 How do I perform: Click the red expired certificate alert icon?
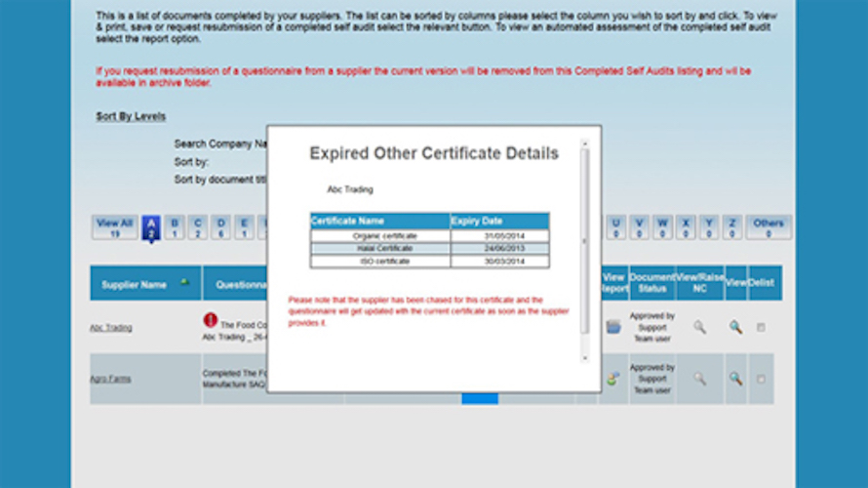[211, 319]
